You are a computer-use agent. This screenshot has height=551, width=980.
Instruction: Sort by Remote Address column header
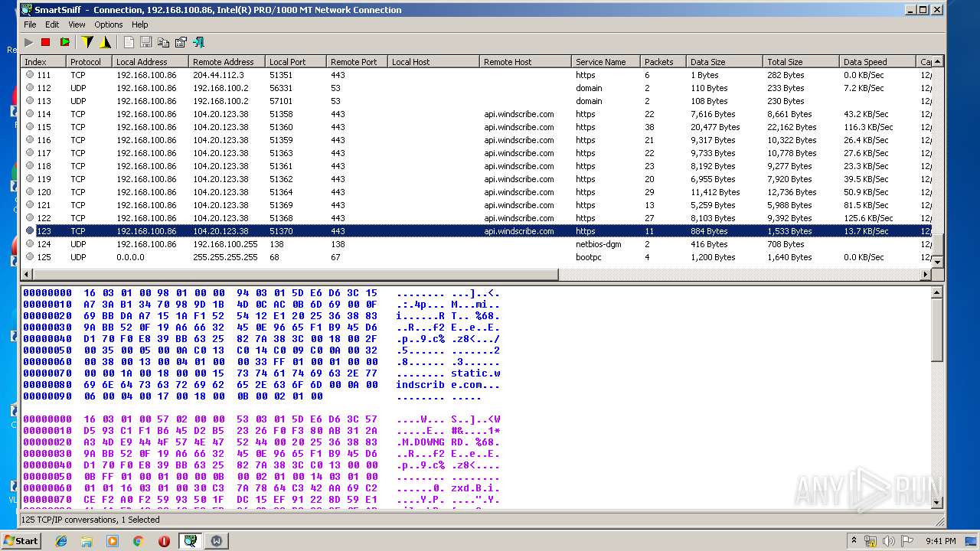coord(227,62)
